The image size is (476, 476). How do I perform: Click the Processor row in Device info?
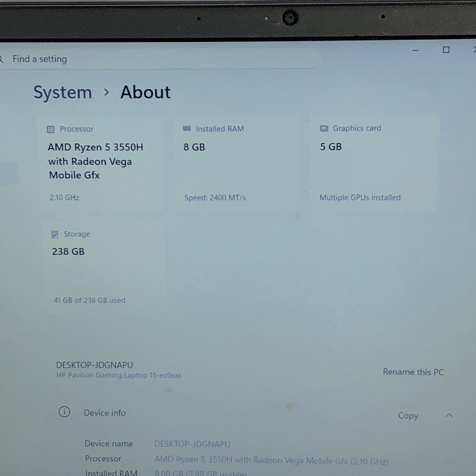[236, 459]
